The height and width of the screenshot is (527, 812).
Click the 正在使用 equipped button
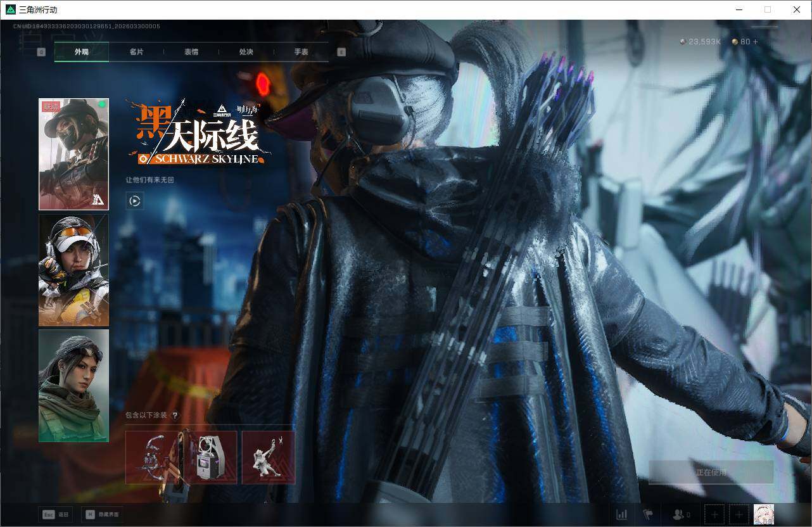coord(711,472)
